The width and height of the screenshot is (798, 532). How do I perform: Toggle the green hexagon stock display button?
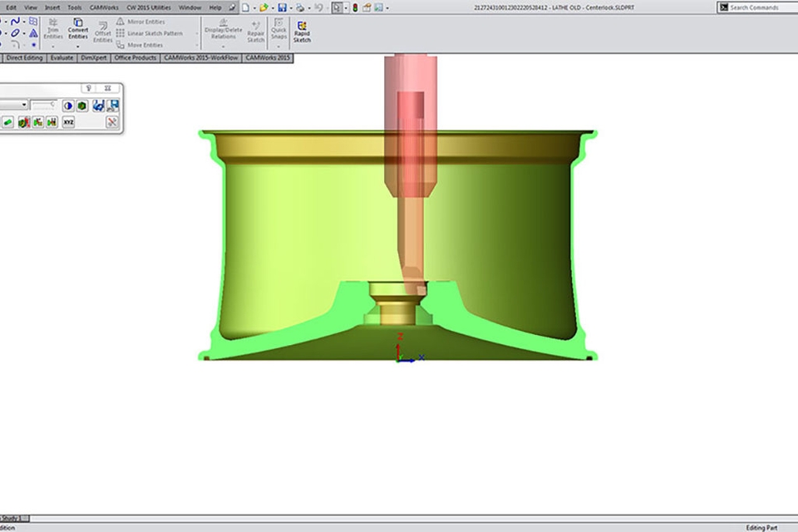coord(81,106)
